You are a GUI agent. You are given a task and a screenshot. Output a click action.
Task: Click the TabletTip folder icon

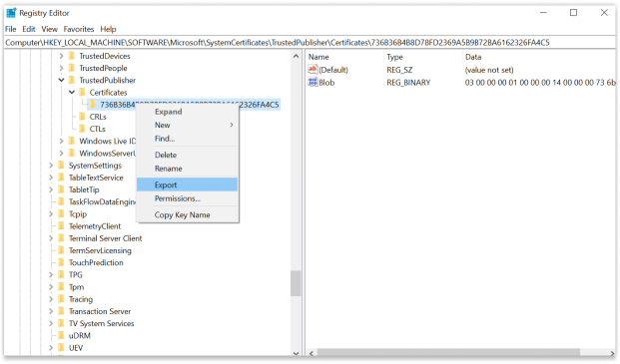tap(61, 189)
